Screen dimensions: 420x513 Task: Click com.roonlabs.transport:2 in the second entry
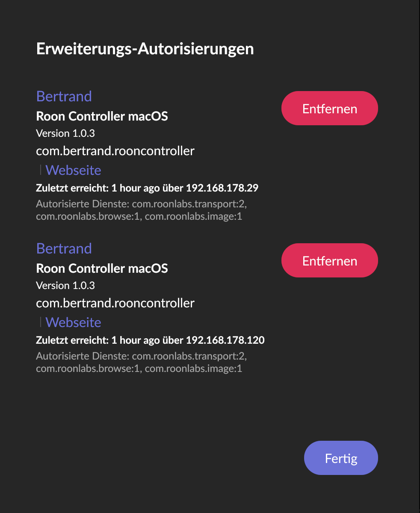point(189,356)
